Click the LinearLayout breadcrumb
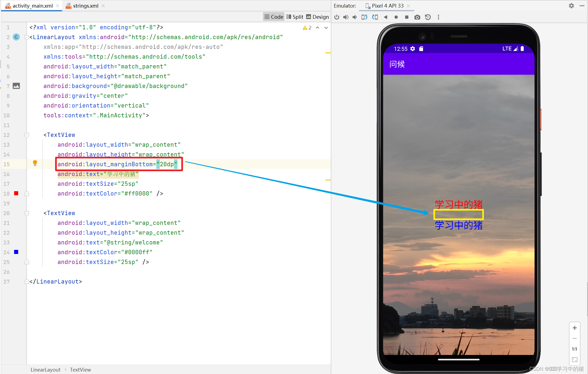The height and width of the screenshot is (374, 588). [46, 370]
